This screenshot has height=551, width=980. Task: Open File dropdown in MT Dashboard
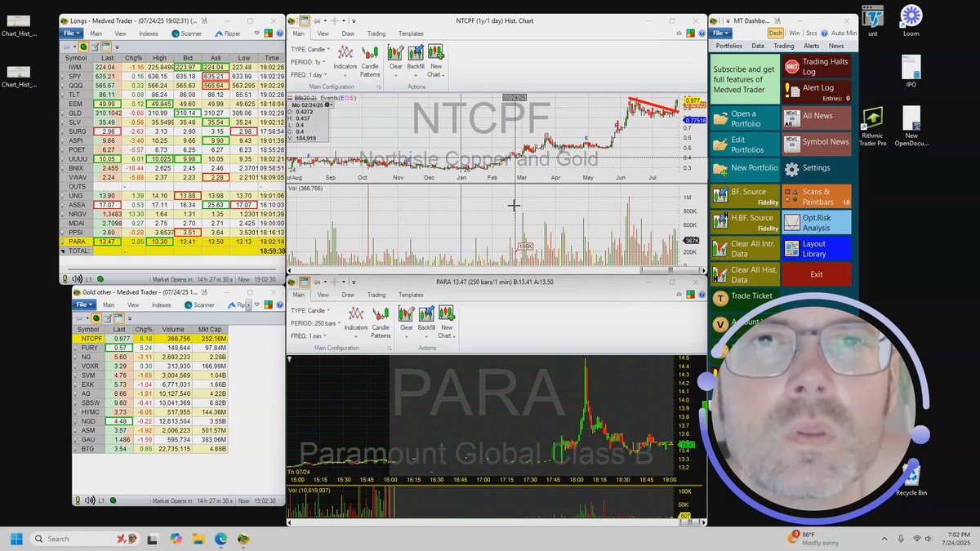[x=721, y=33]
